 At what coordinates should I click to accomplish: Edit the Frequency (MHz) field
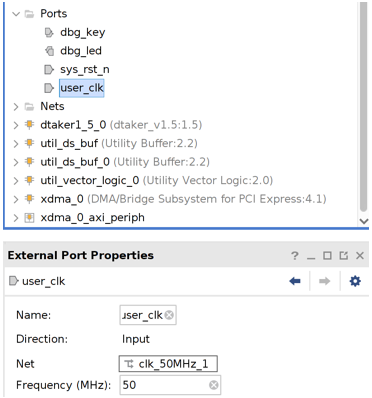[x=170, y=385]
